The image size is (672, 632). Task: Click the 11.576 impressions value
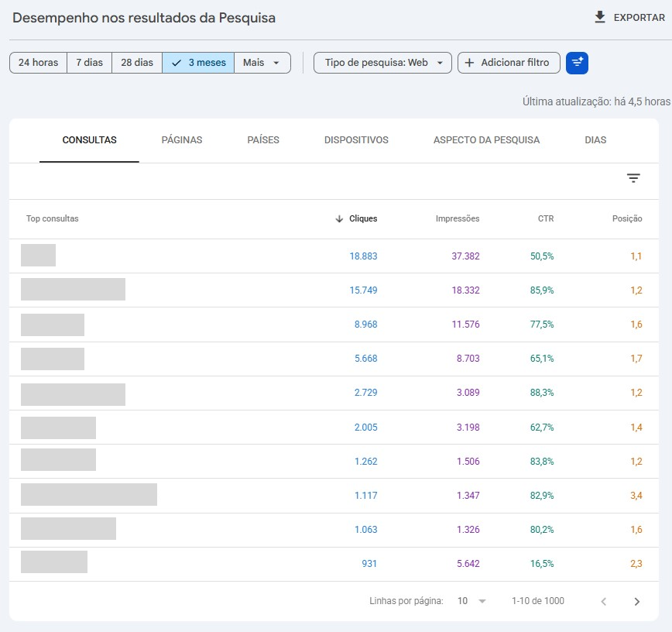click(x=465, y=325)
